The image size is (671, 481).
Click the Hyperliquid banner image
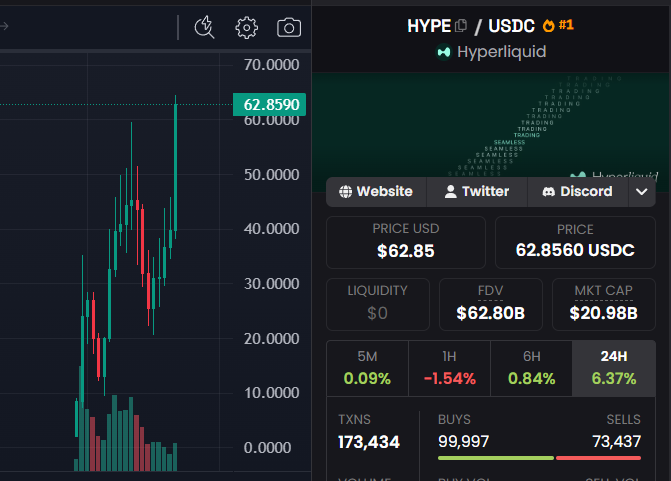tap(491, 126)
